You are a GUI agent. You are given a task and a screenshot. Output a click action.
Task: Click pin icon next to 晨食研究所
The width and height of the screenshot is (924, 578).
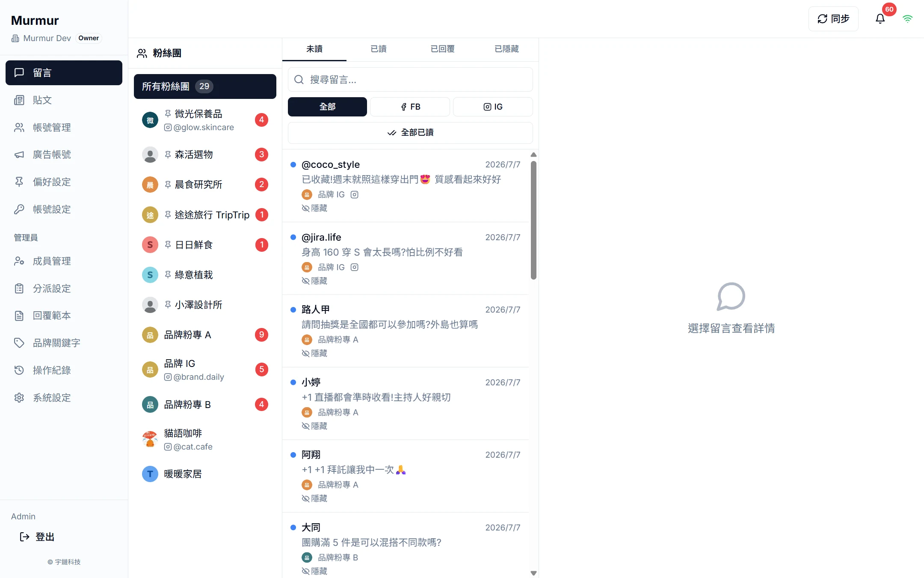pyautogui.click(x=168, y=185)
